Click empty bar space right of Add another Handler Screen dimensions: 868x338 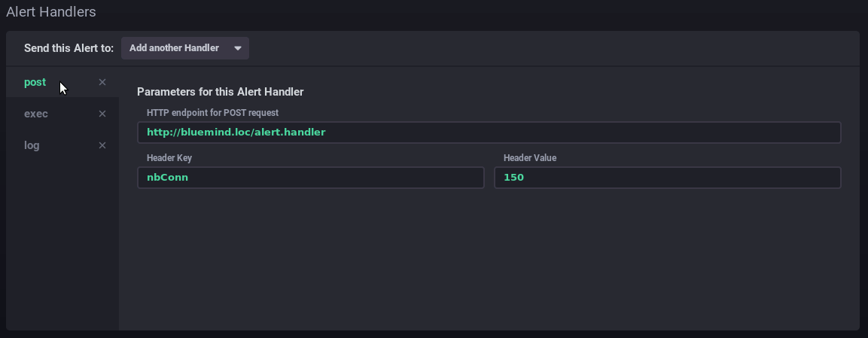point(550,48)
